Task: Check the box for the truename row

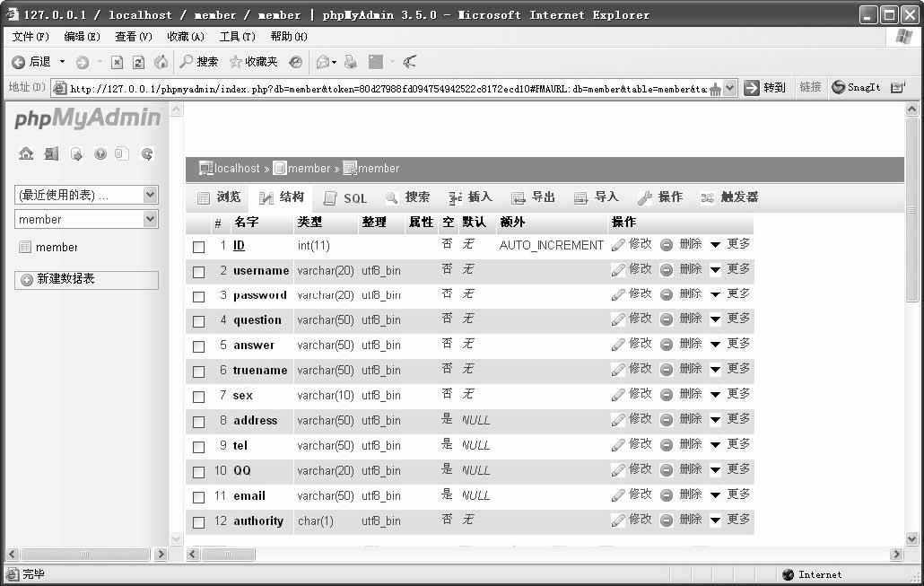Action: (x=198, y=372)
